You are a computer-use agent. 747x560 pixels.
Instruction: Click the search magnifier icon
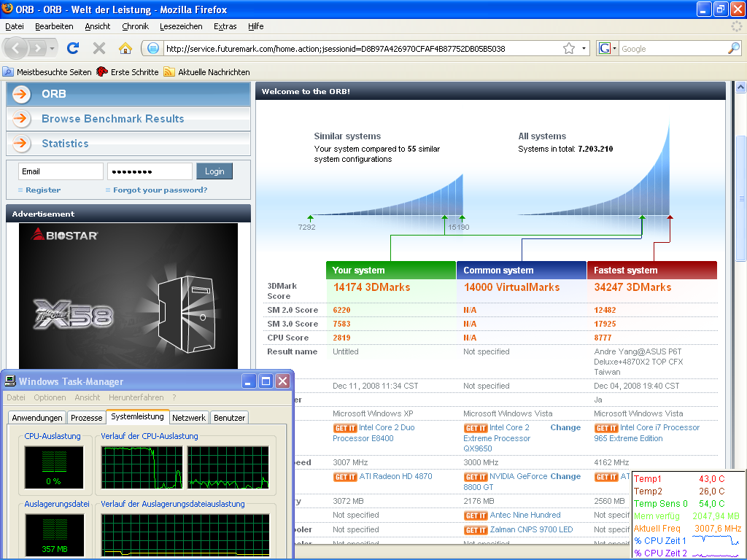click(734, 48)
